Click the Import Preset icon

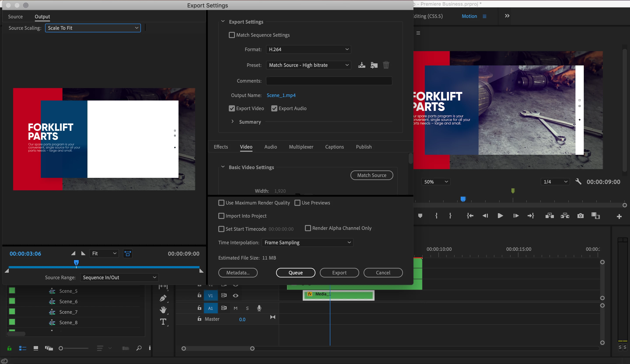coord(374,65)
